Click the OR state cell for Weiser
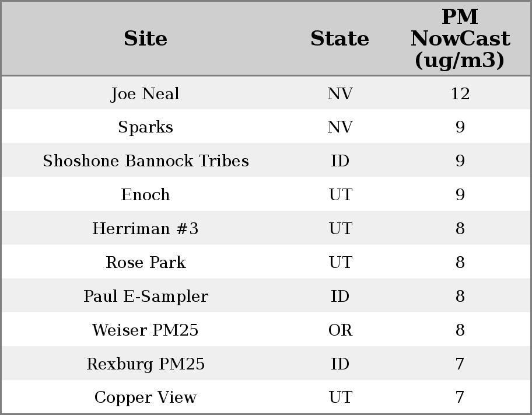This screenshot has width=532, height=415. 339,330
